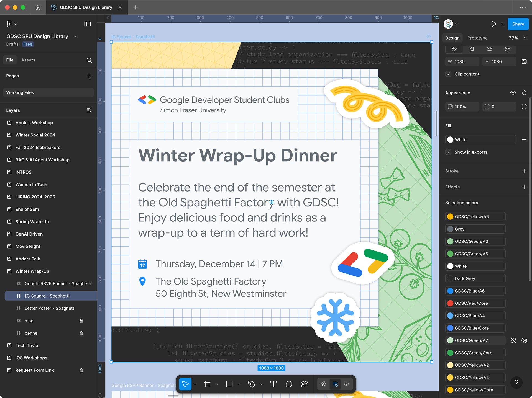This screenshot has width=532, height=398.
Task: Select the Frame tool
Action: pyautogui.click(x=207, y=384)
